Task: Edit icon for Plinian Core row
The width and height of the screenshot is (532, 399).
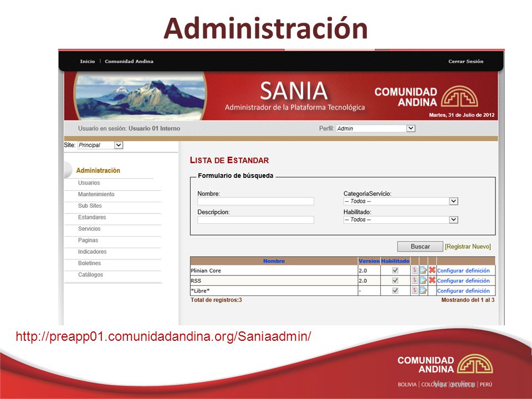Action: [423, 270]
